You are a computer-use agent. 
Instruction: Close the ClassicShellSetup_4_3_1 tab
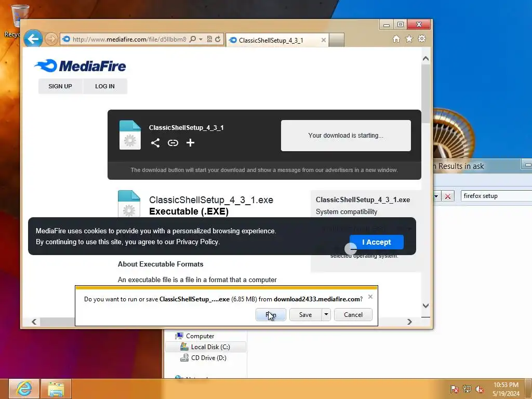pos(323,40)
